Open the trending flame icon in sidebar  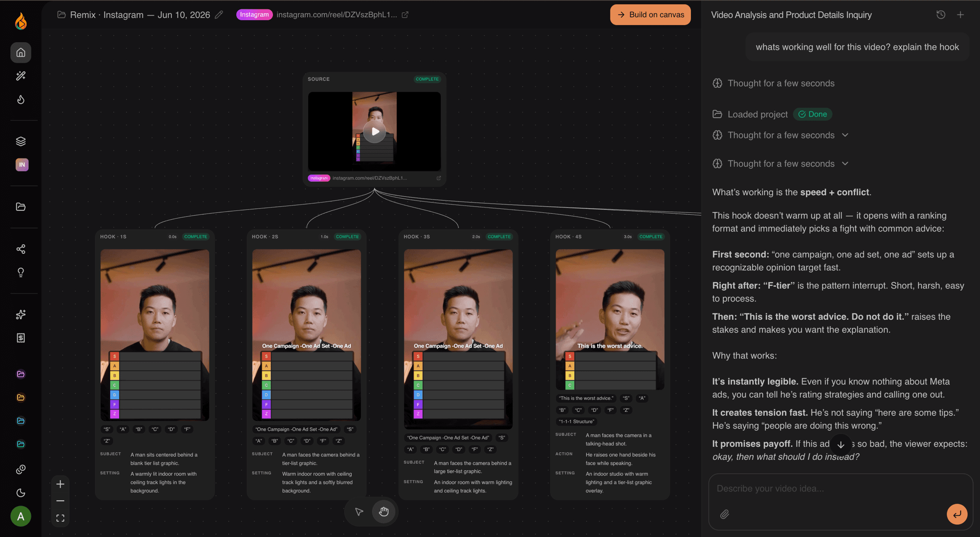[x=21, y=100]
